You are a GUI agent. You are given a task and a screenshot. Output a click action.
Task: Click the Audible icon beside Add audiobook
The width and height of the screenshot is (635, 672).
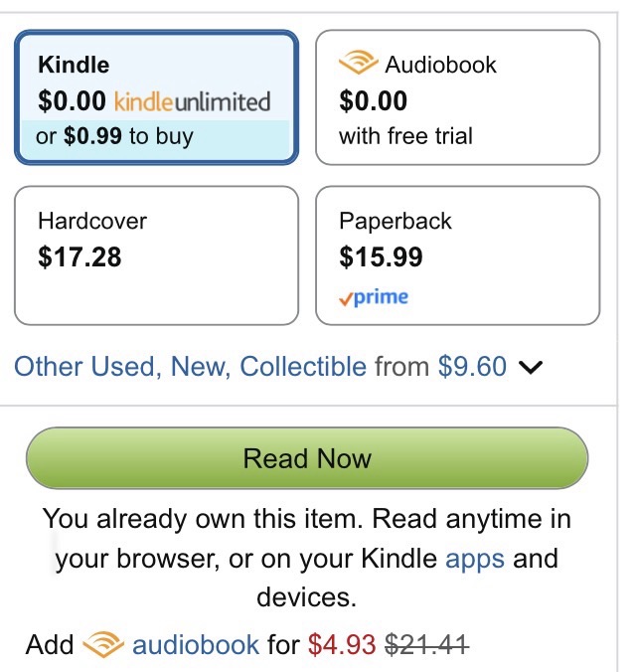point(103,645)
